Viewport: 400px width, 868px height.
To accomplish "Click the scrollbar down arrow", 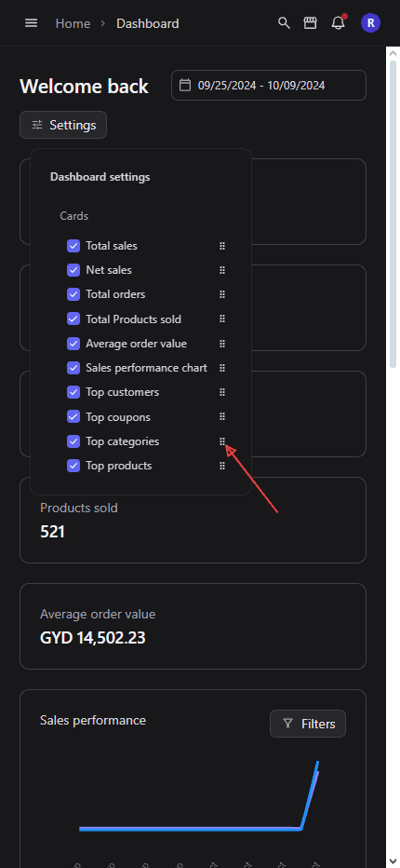I will pyautogui.click(x=393, y=861).
